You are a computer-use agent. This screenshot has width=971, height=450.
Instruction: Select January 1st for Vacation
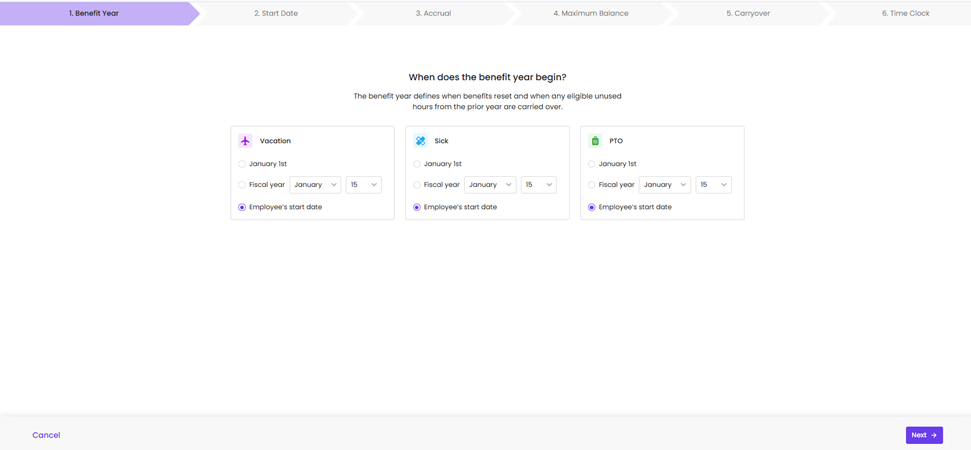tap(242, 164)
